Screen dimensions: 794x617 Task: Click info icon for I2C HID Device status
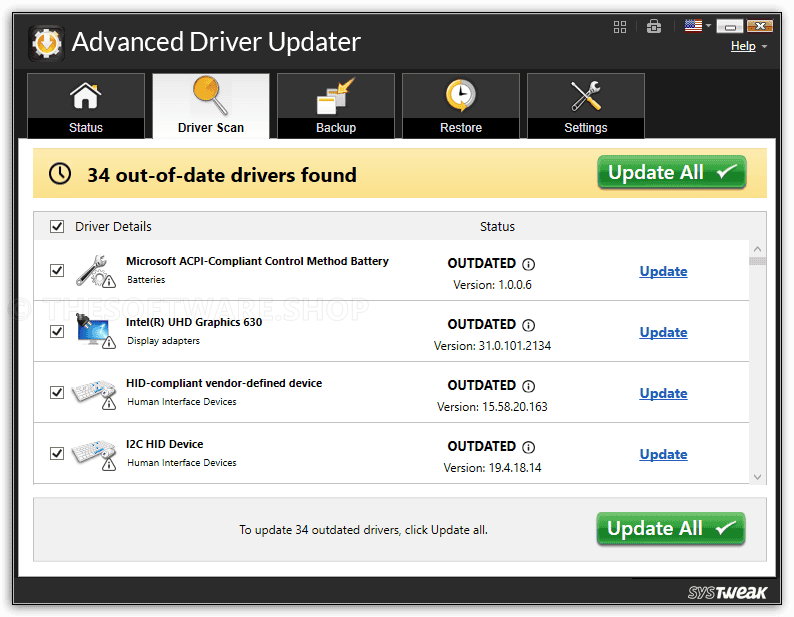click(528, 447)
